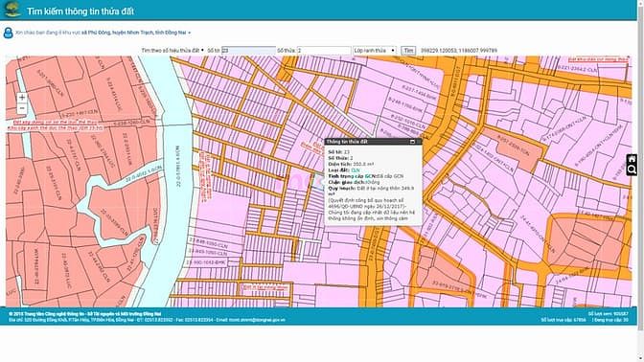Focus the Số tờ input field
Screen dimensions: 644x362
pyautogui.click(x=248, y=51)
